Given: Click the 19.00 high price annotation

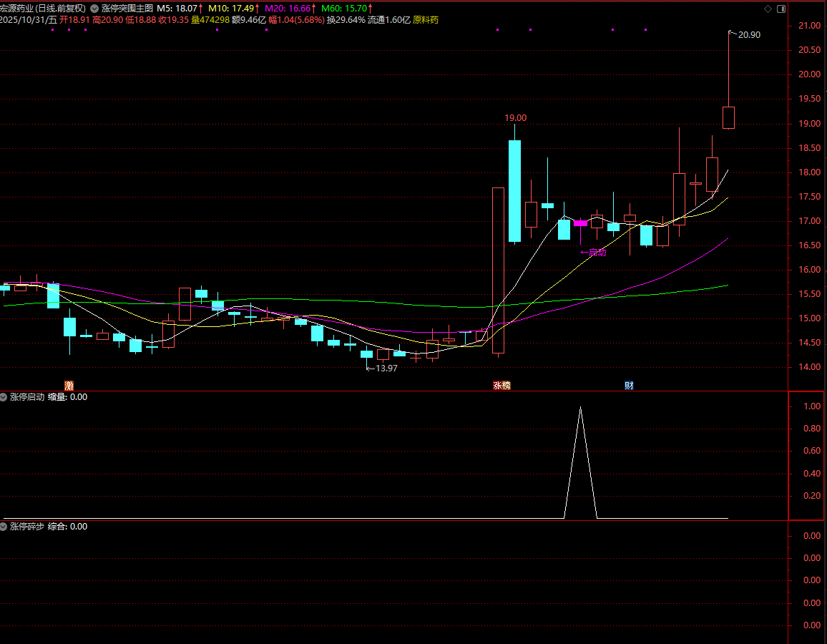Looking at the screenshot, I should tap(514, 118).
